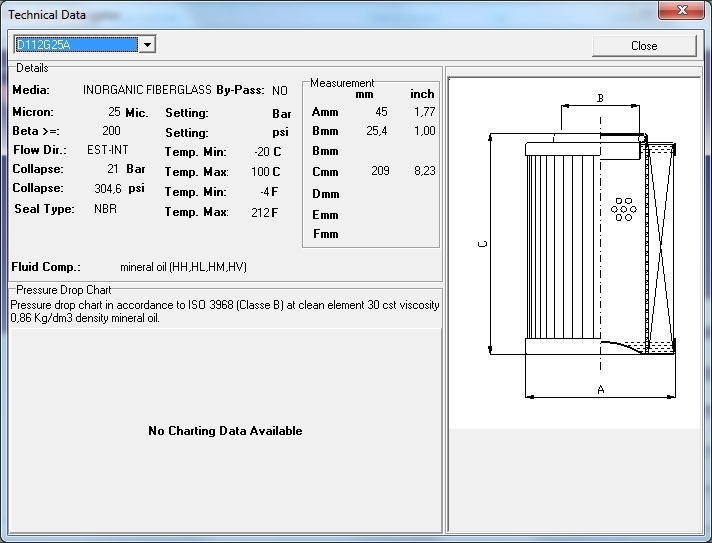Click the No Charting Data Available message
712x543 pixels.
pyautogui.click(x=225, y=431)
